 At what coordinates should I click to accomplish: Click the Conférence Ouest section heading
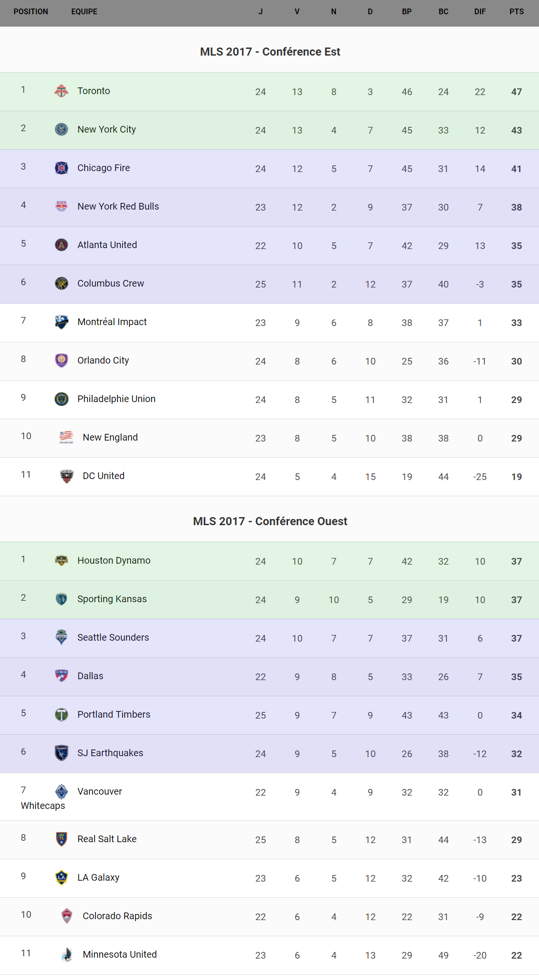point(270,521)
